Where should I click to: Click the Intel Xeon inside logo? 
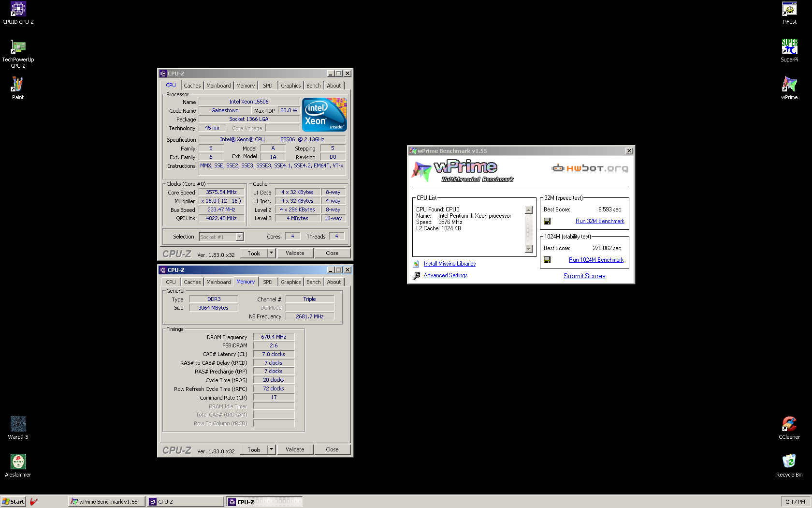(324, 115)
